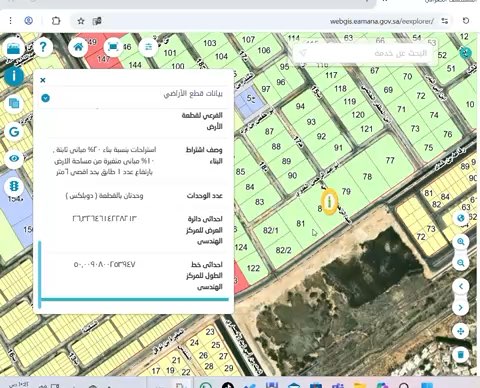Toggle the eye visibility icon in the sidebar
This screenshot has width=480, height=388.
pos(14,159)
